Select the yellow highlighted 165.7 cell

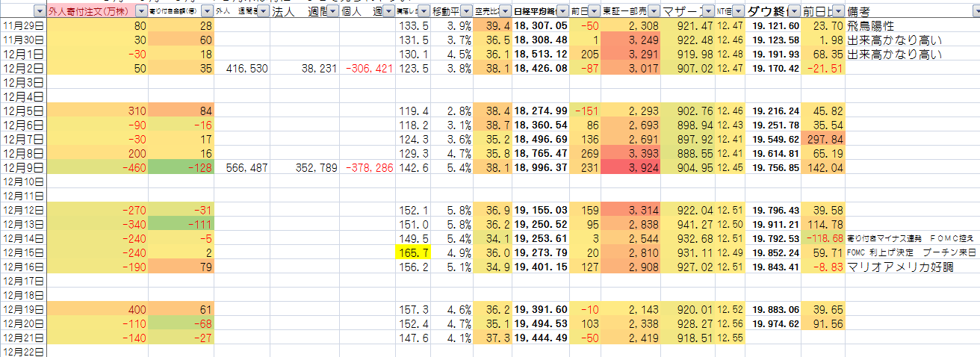coord(413,253)
